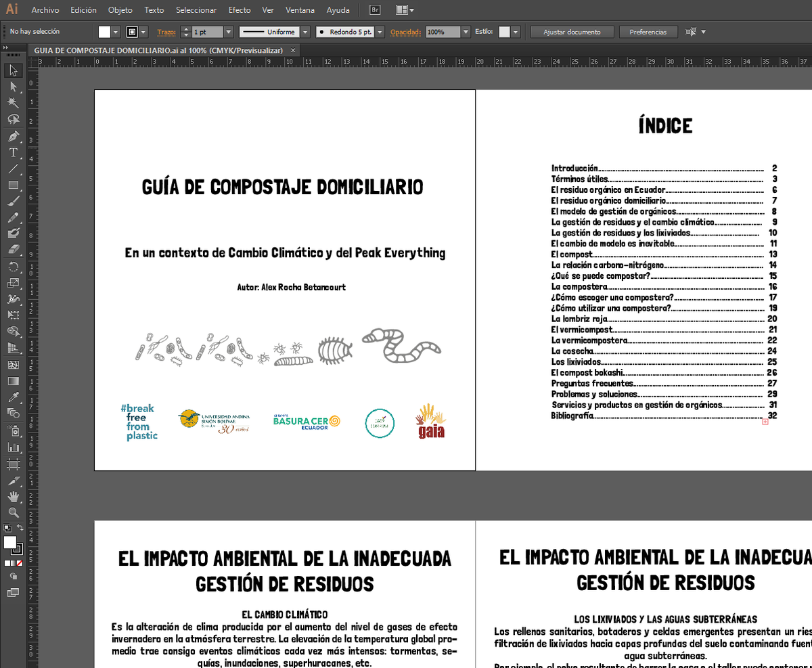Image resolution: width=812 pixels, height=668 pixels.
Task: Set paint mode to None
Action: pos(19,563)
